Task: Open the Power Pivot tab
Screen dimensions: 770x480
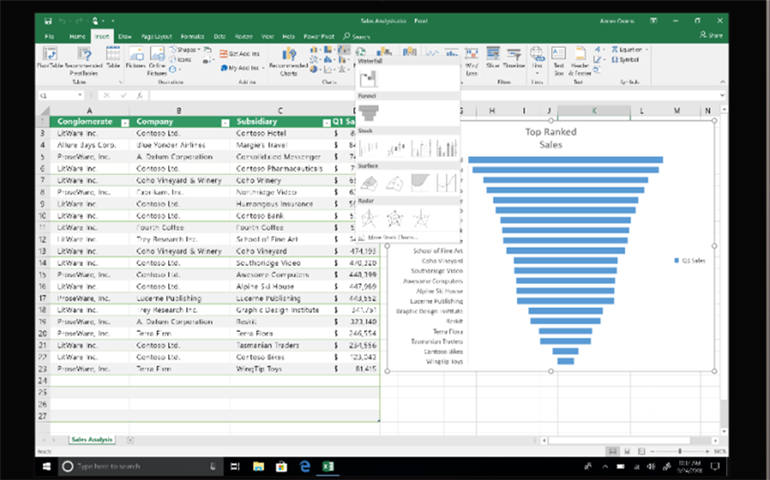Action: (319, 36)
